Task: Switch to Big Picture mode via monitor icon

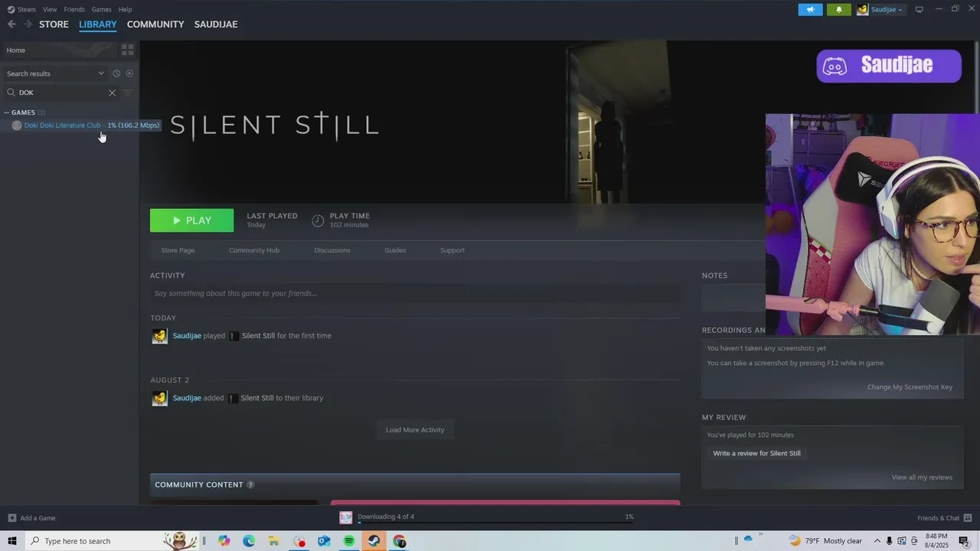Action: click(920, 9)
